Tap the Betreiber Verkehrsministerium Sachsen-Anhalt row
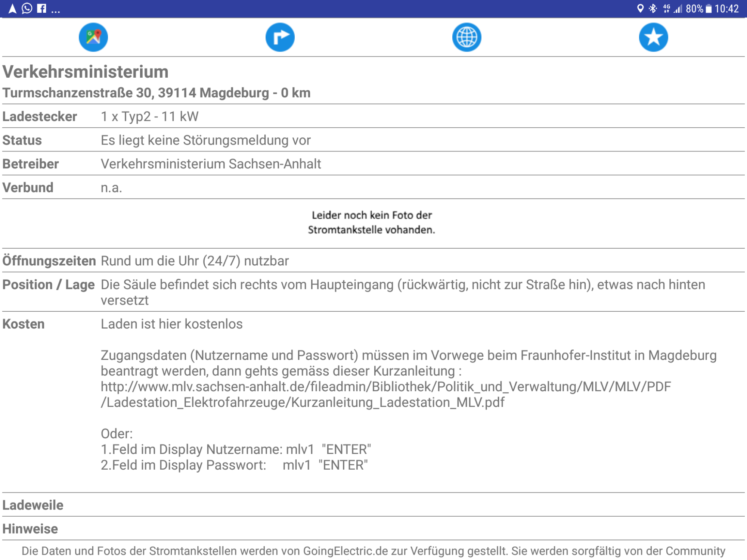The image size is (747, 560). point(211,164)
